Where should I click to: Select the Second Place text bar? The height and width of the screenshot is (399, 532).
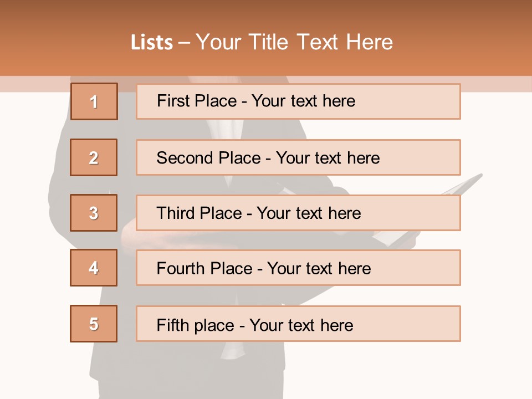coord(298,157)
